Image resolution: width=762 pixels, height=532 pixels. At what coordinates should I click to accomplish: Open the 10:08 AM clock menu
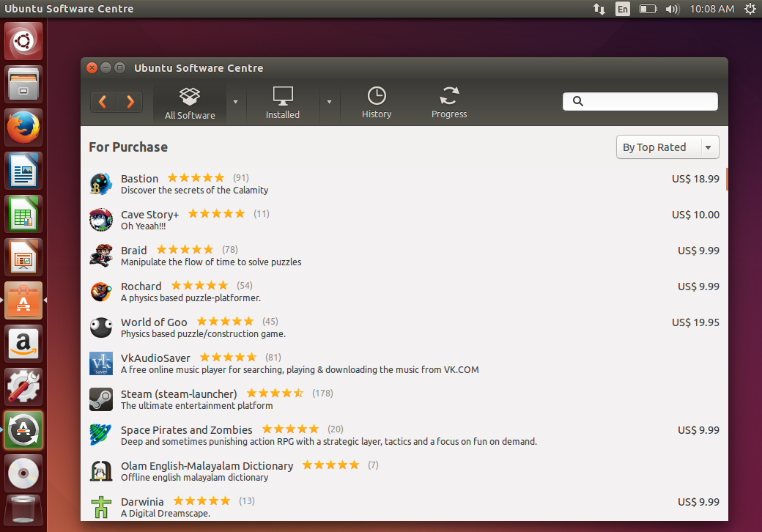point(712,9)
